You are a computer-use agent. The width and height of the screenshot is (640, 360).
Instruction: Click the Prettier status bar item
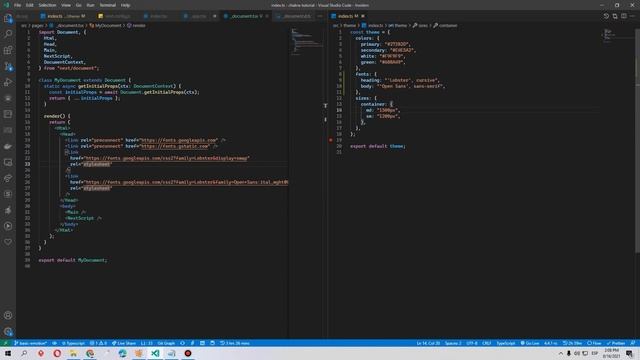[x=616, y=343]
